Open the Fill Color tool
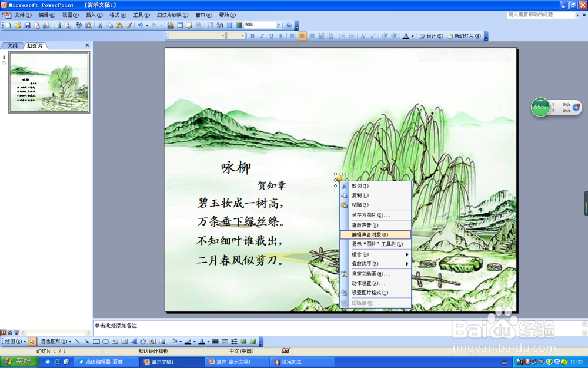Viewport: 588px width, 368px height. pos(175,341)
